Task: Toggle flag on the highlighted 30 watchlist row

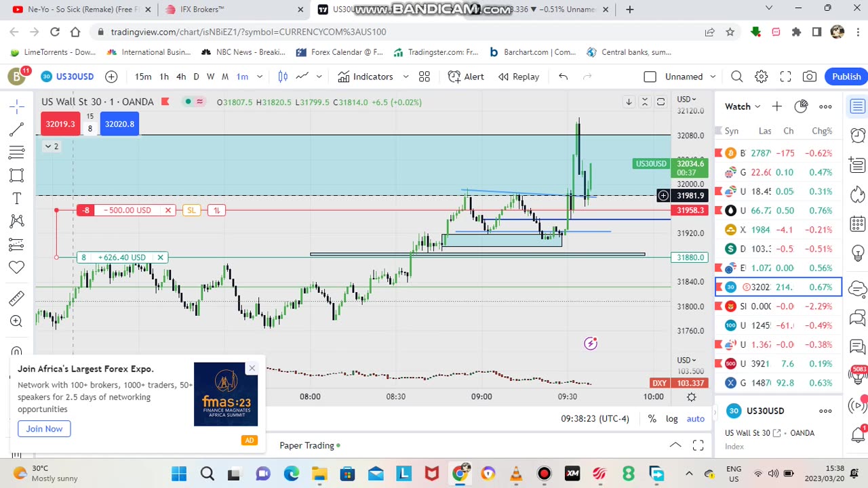Action: (x=718, y=287)
